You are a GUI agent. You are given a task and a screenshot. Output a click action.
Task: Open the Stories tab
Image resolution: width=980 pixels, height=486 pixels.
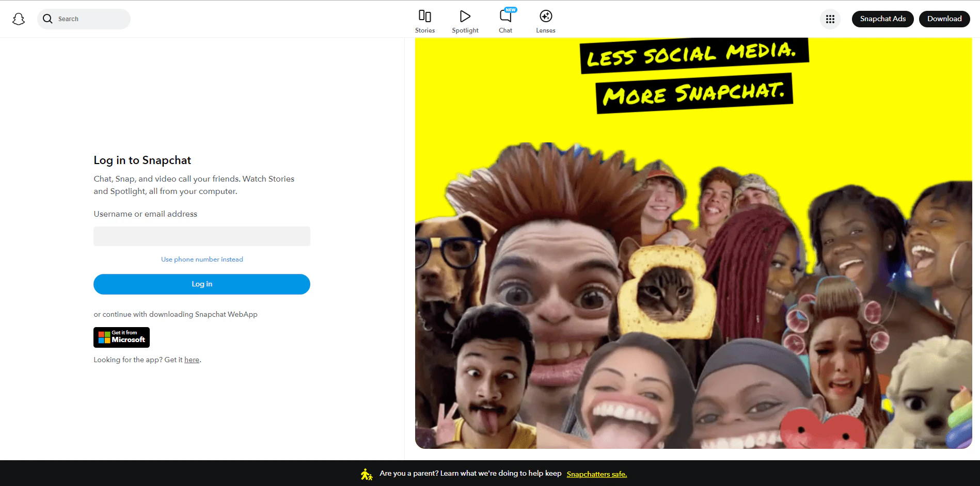[425, 22]
